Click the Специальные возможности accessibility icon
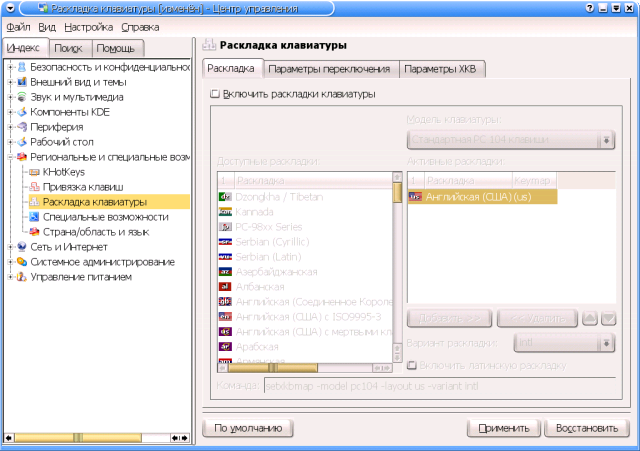The width and height of the screenshot is (640, 451). pos(34,216)
